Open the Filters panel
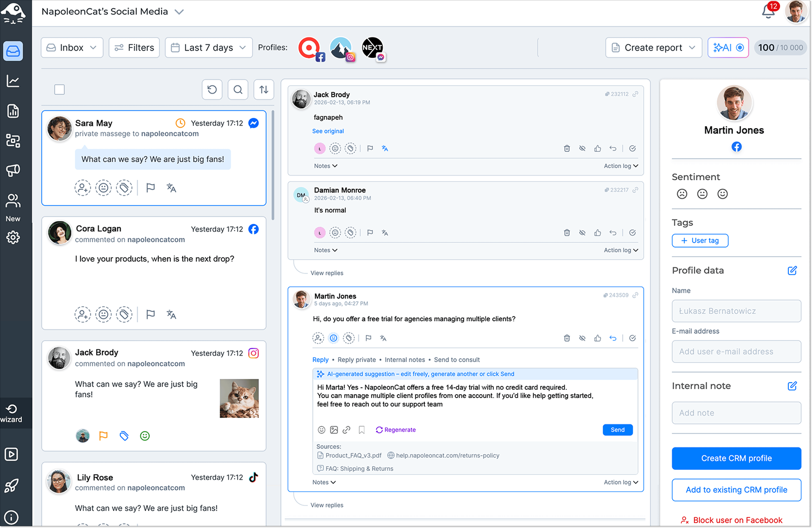The height and width of the screenshot is (528, 812). pyautogui.click(x=134, y=47)
